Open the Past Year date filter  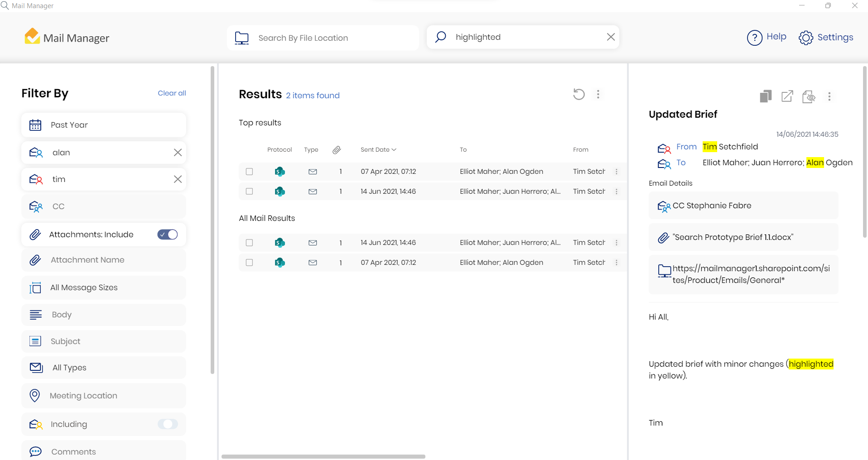[104, 125]
